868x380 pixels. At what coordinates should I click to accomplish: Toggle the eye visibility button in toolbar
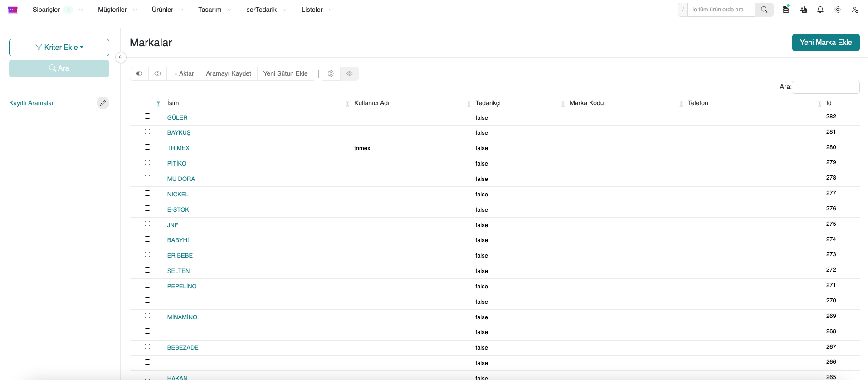[349, 73]
